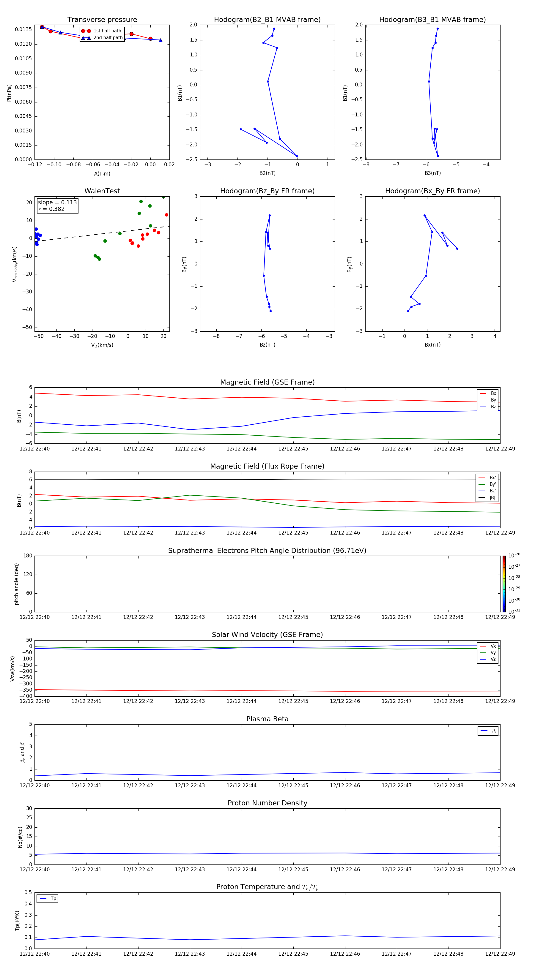Click the 'A(T·m)' x-axis label
This screenshot has height=980, width=535.
(x=102, y=174)
